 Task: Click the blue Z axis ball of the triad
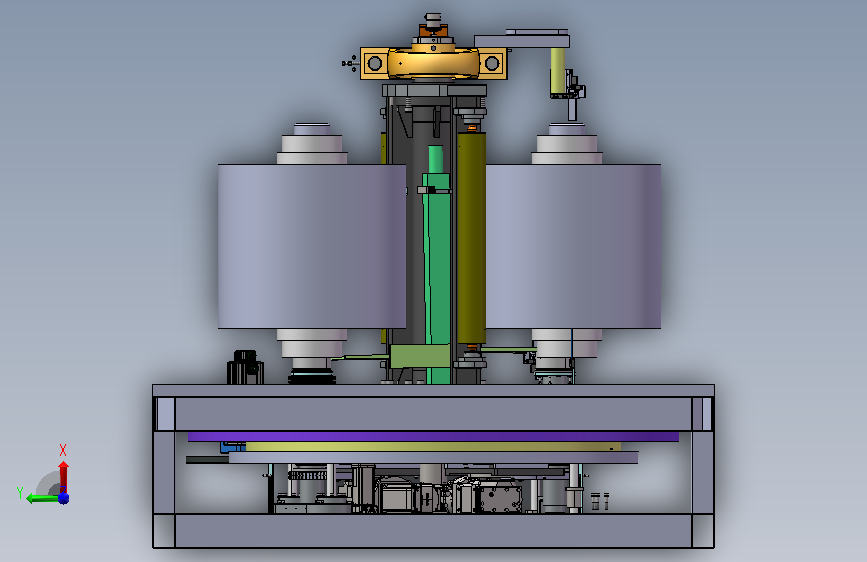click(x=64, y=498)
